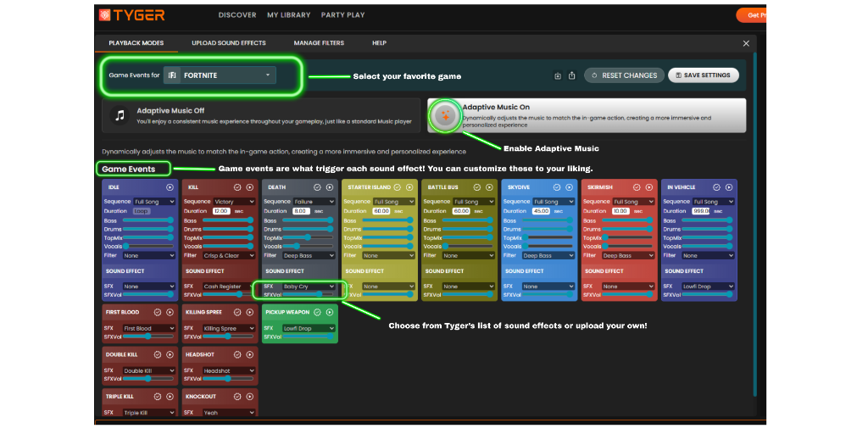Image resolution: width=868 pixels, height=434 pixels.
Task: Open the KILL SFX dropdown Cash Register
Action: 229,287
